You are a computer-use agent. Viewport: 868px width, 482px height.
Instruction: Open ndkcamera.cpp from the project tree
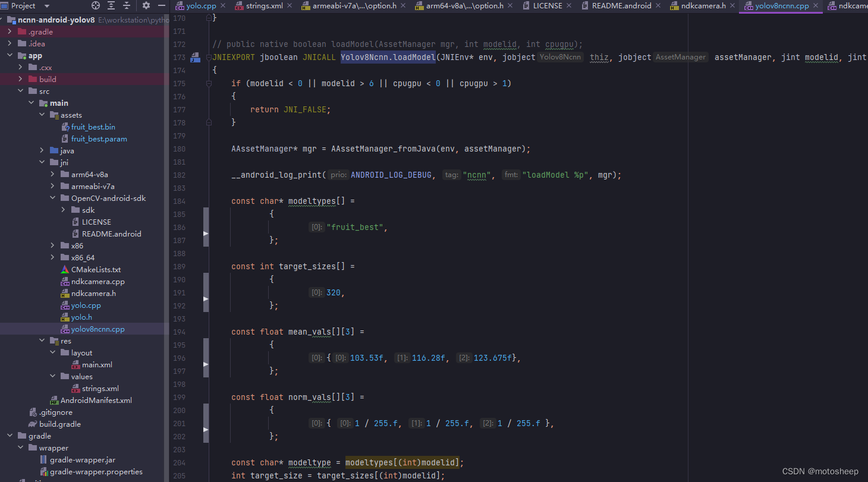[x=98, y=281]
